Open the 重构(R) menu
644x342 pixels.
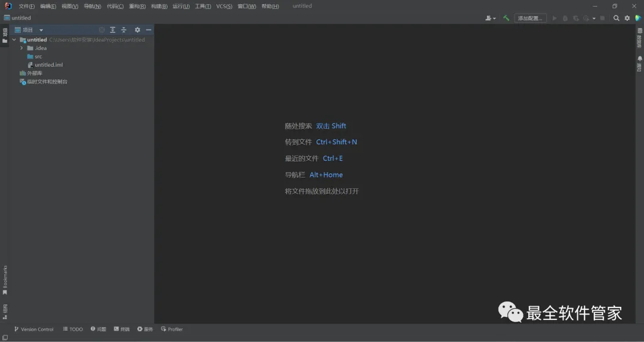tap(137, 6)
